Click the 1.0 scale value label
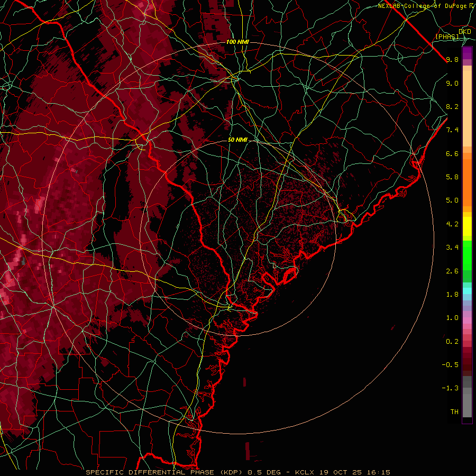This screenshot has height=476, width=476. click(452, 318)
